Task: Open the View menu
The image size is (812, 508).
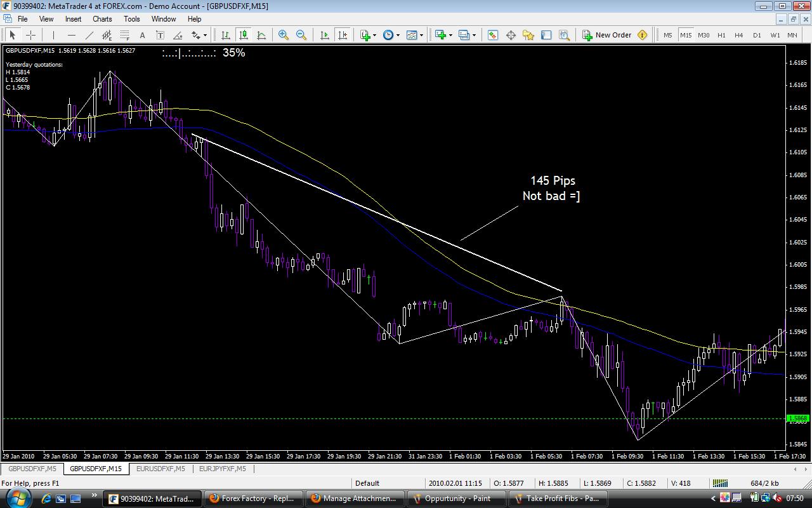Action: (46, 19)
